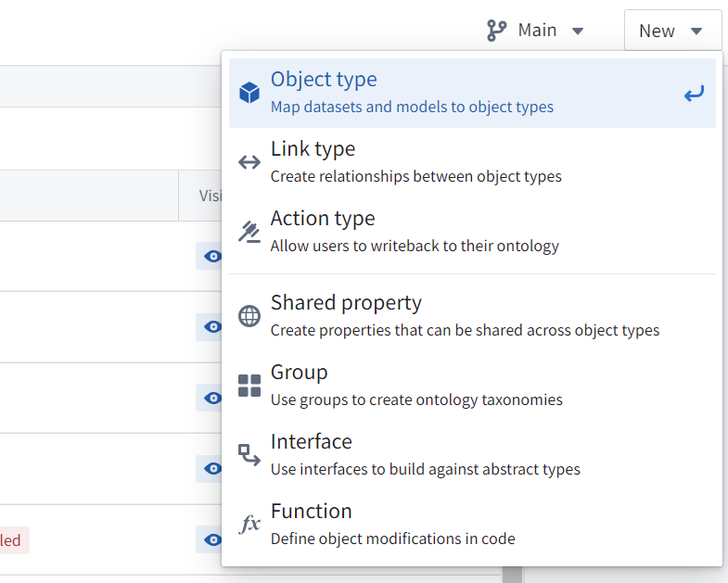Click the Interface connector icon
This screenshot has height=583, width=728.
[x=249, y=455]
